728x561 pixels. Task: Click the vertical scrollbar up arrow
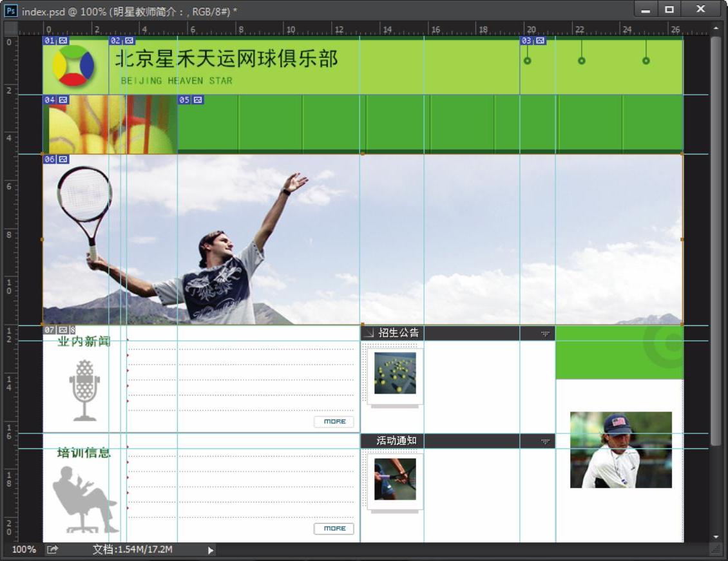click(x=716, y=28)
